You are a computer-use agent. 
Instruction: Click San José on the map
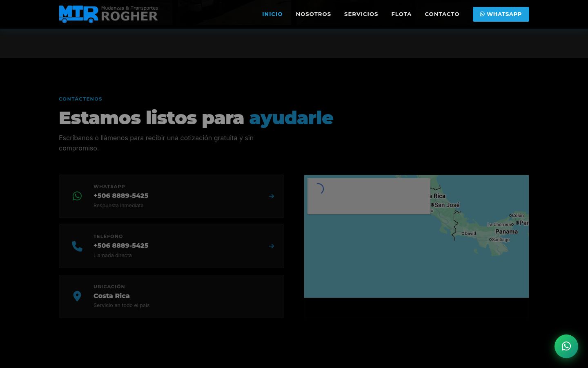pyautogui.click(x=446, y=205)
